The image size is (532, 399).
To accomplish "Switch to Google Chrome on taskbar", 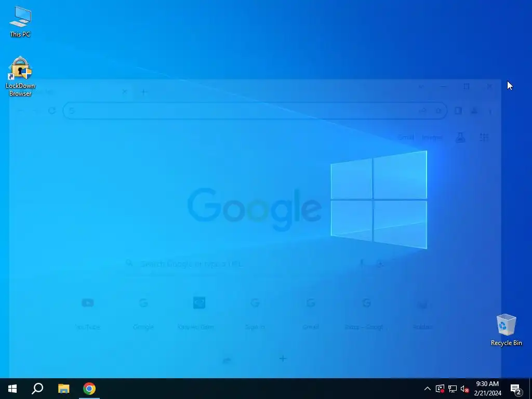I will click(89, 389).
